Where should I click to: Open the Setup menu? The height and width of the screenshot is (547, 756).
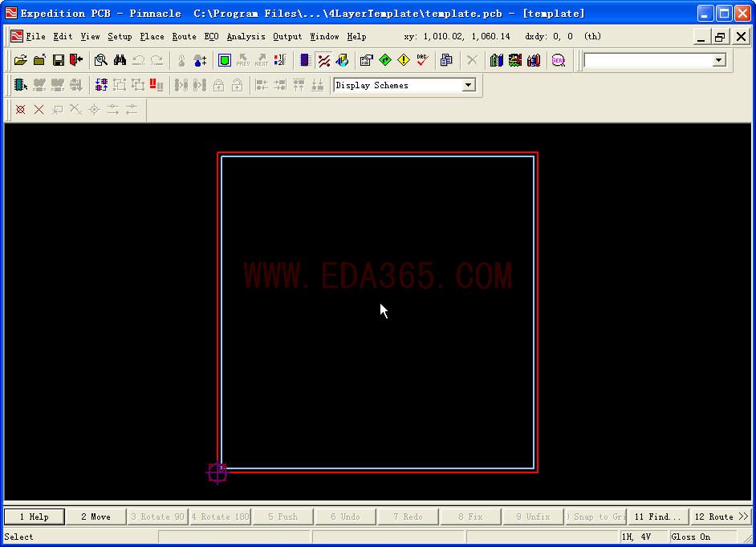120,37
